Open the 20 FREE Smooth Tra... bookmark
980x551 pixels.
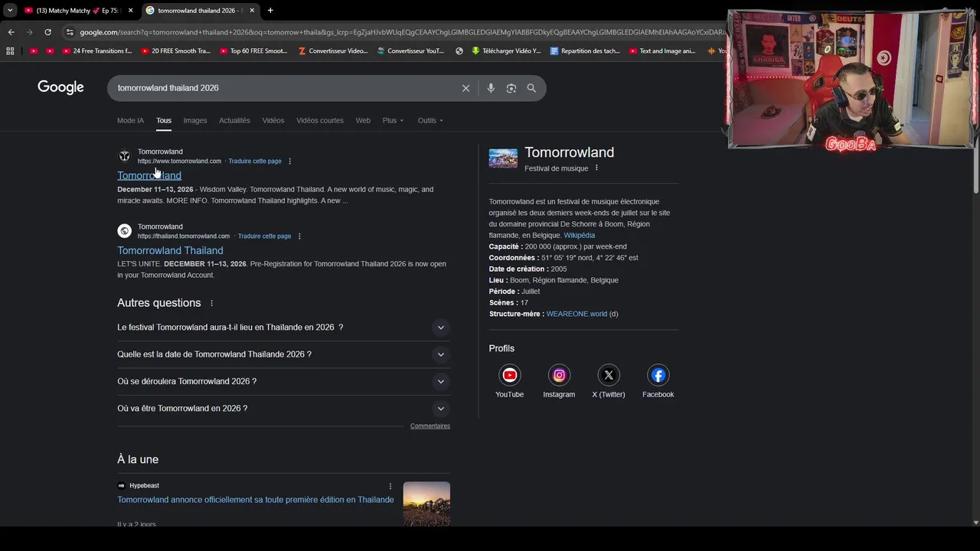[175, 51]
